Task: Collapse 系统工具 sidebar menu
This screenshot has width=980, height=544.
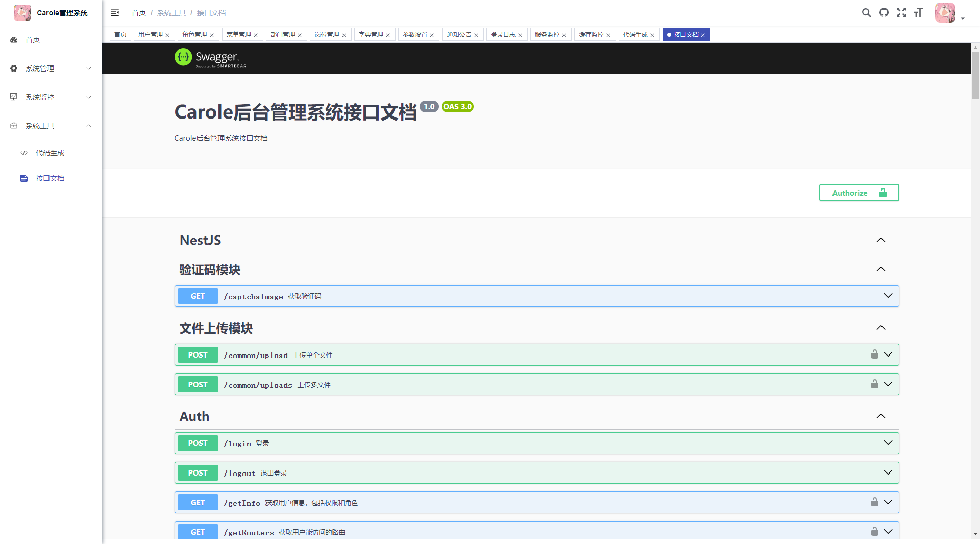Action: [x=51, y=126]
